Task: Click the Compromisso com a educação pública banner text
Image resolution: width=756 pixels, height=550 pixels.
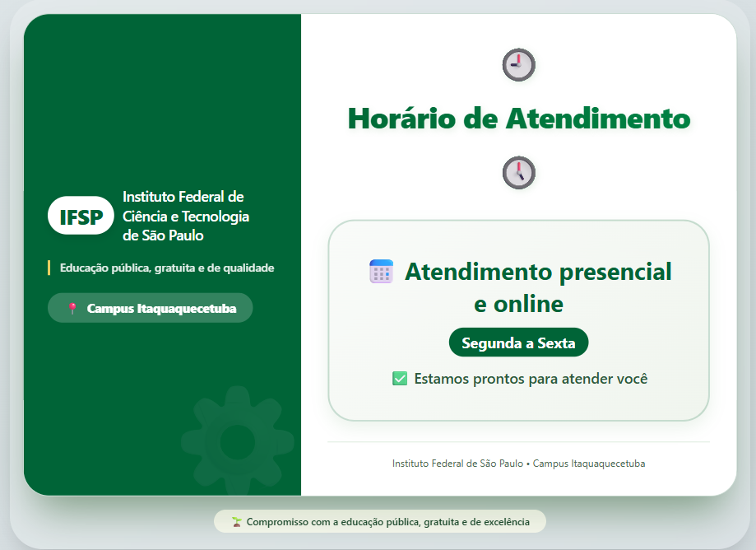Action: [387, 522]
